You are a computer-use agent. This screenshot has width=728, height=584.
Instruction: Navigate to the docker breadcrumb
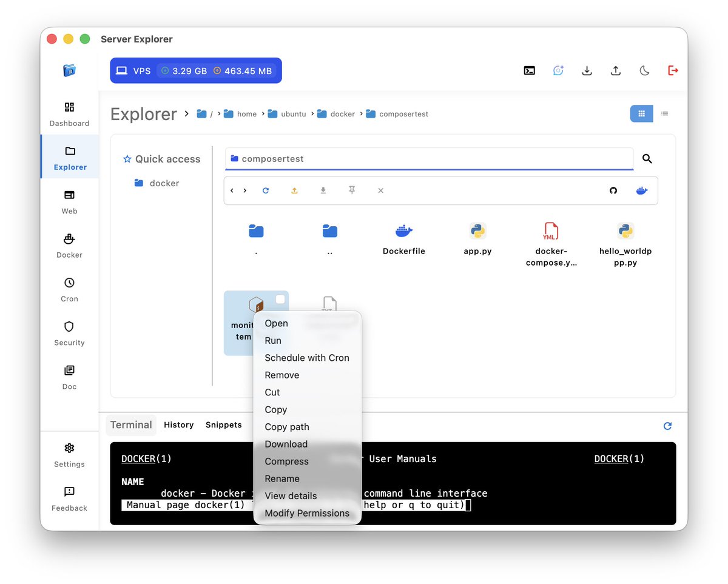click(x=336, y=114)
